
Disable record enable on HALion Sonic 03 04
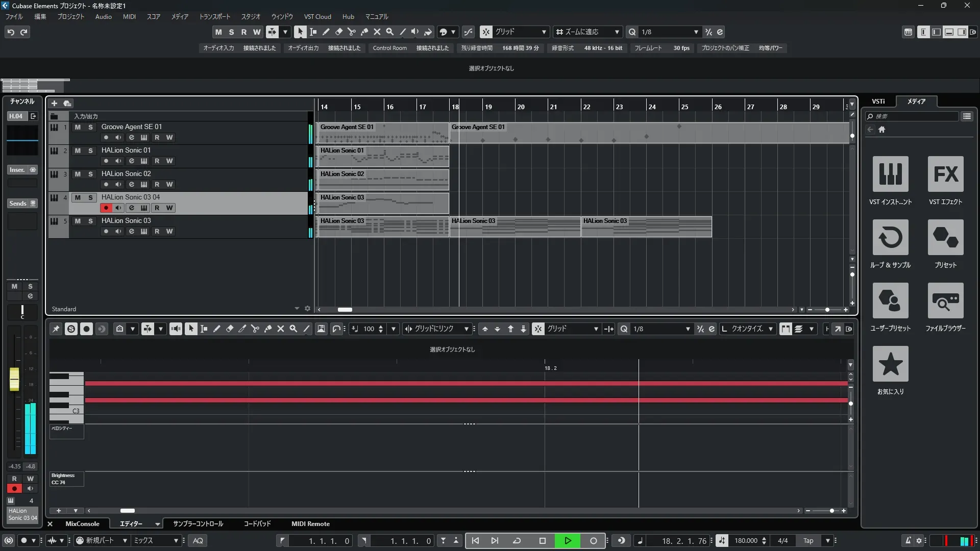[x=106, y=208]
